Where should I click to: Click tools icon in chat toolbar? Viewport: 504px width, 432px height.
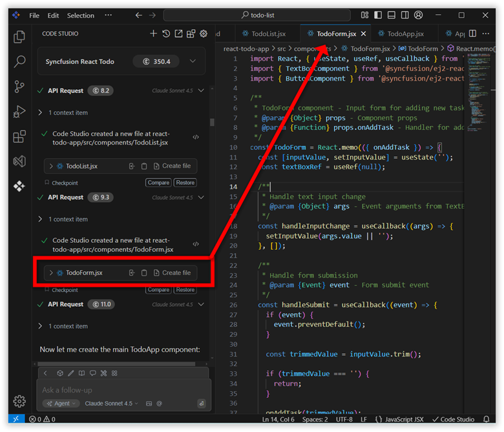coord(103,373)
